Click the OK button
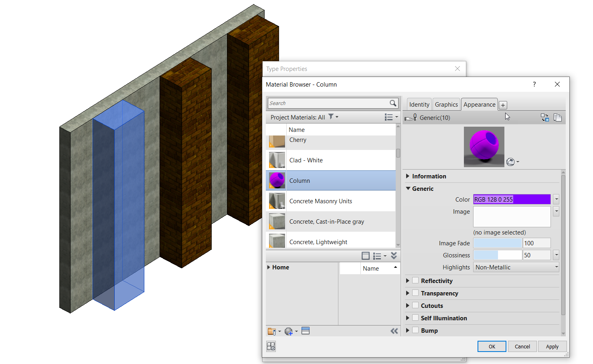 [492, 346]
